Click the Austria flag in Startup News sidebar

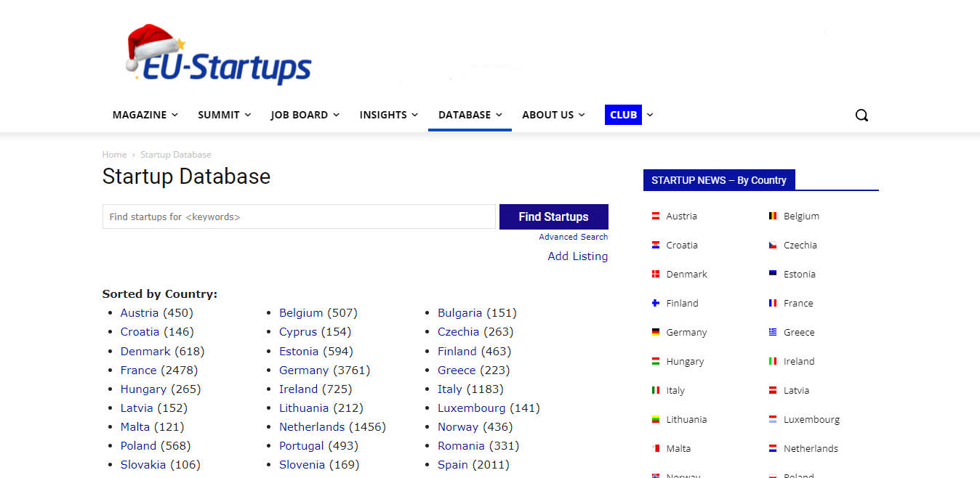click(x=655, y=216)
